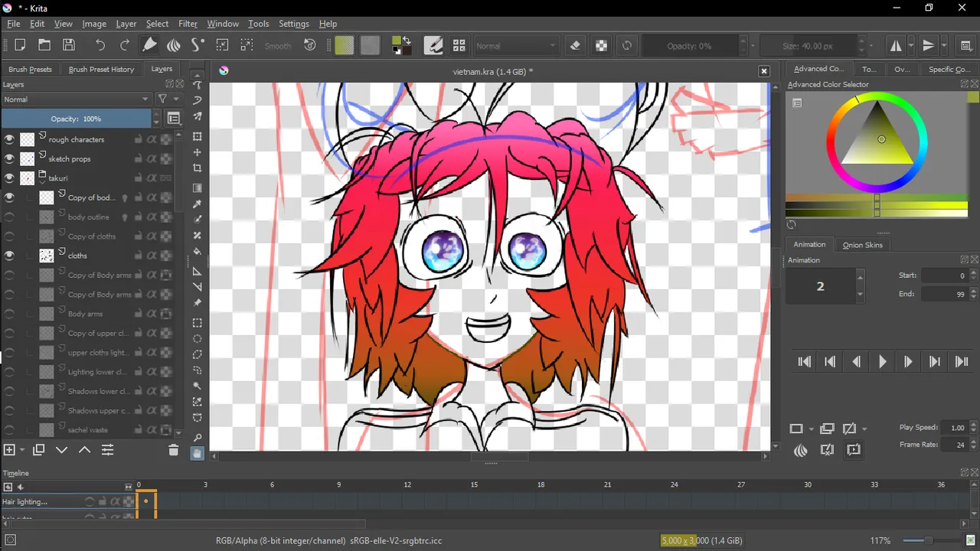Viewport: 980px width, 551px height.
Task: Hide the sketch props layer
Action: tap(9, 158)
